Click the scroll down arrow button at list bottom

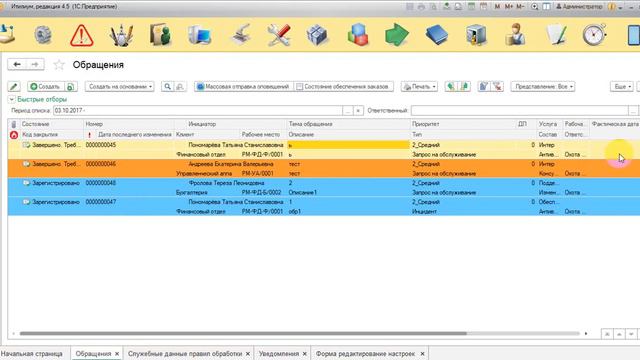coord(631,334)
